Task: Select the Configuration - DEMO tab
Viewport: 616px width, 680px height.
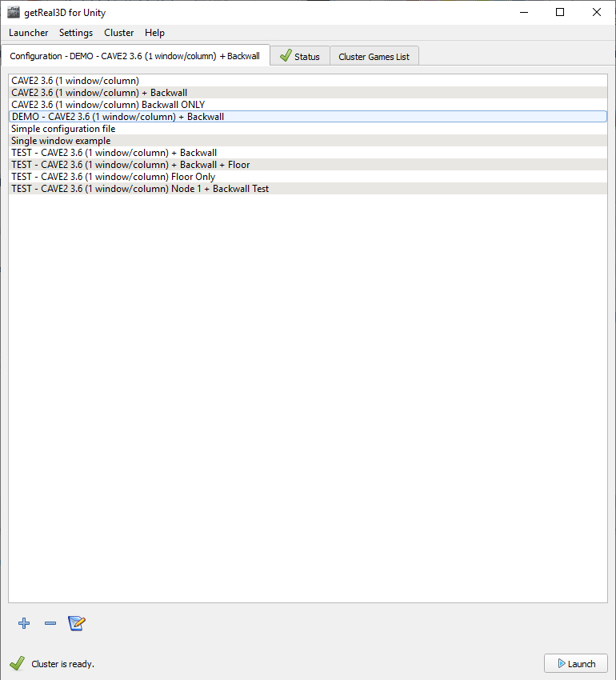Action: click(135, 55)
